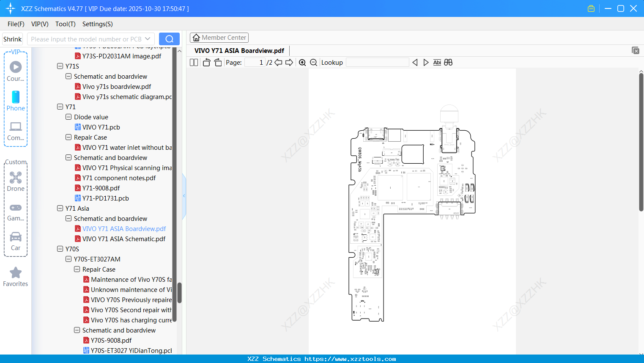
Task: Click the tree panel scrollbar thumb
Action: 179,293
